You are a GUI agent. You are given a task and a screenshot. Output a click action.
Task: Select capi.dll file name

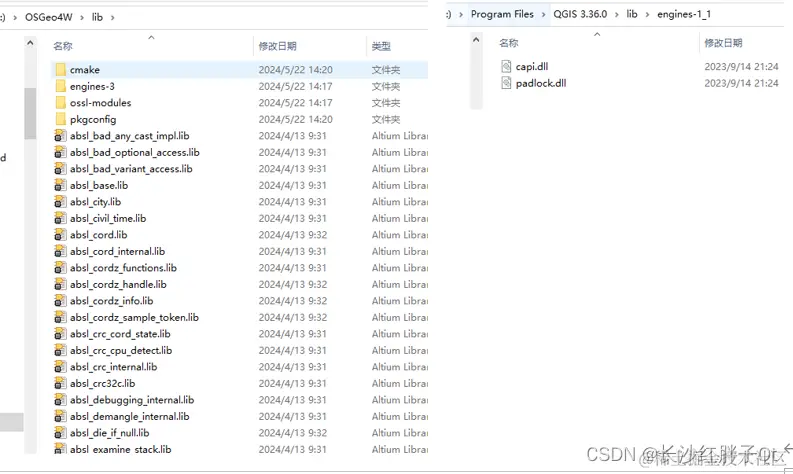[532, 66]
